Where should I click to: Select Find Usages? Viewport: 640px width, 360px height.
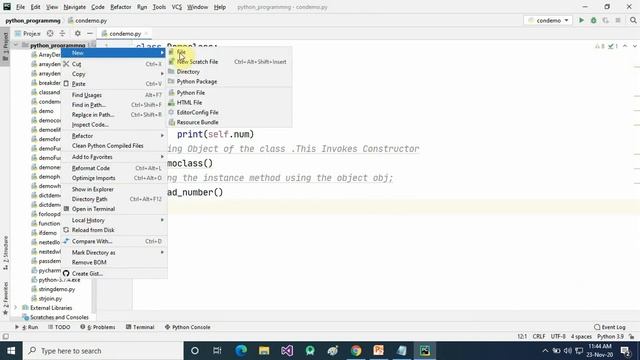(114, 95)
